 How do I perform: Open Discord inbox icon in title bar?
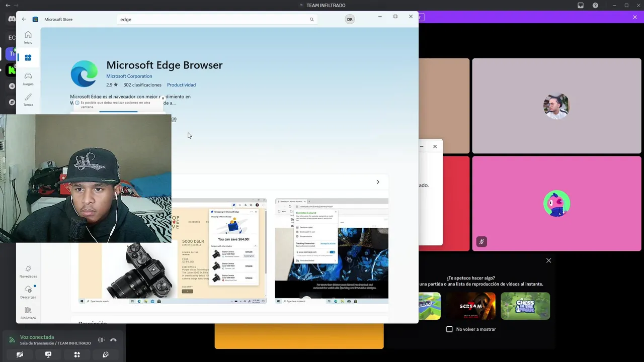click(581, 6)
